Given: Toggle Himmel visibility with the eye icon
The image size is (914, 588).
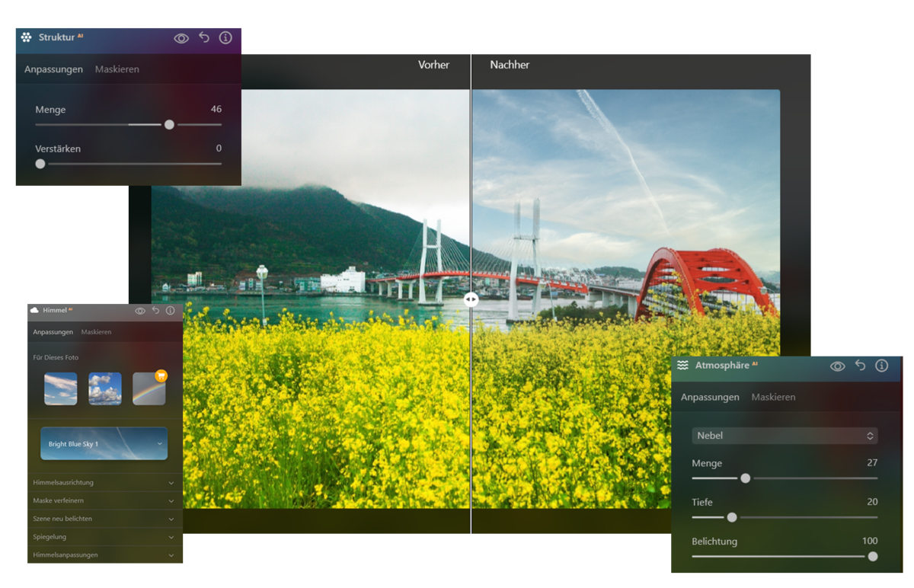Looking at the screenshot, I should (140, 310).
